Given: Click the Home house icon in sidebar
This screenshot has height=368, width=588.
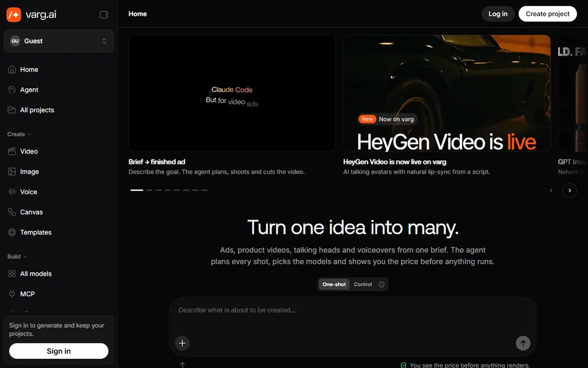Looking at the screenshot, I should pyautogui.click(x=12, y=69).
